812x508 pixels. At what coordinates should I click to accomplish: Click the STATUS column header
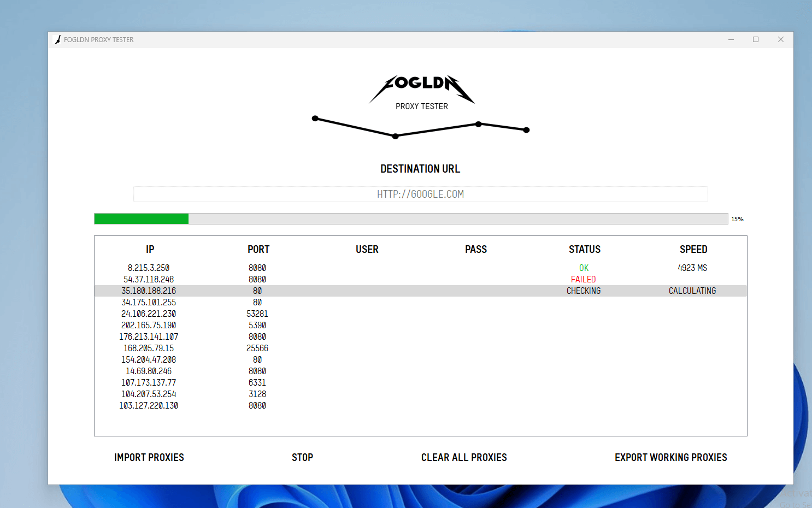[x=584, y=249]
